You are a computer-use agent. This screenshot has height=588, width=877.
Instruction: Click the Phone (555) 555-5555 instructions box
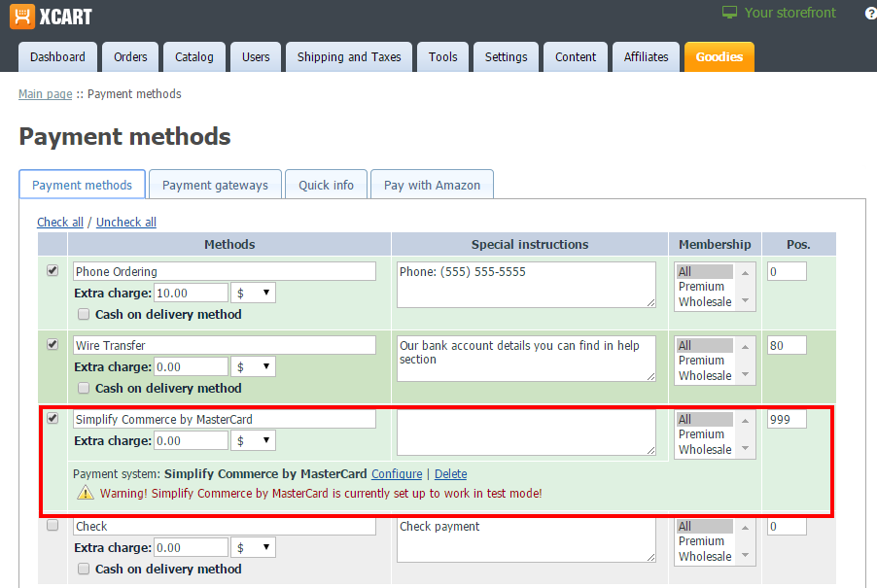[526, 285]
